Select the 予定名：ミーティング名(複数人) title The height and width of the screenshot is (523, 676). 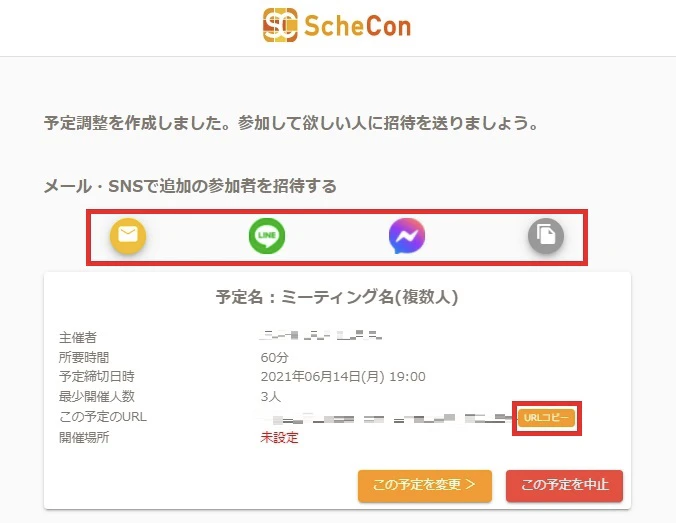point(337,297)
